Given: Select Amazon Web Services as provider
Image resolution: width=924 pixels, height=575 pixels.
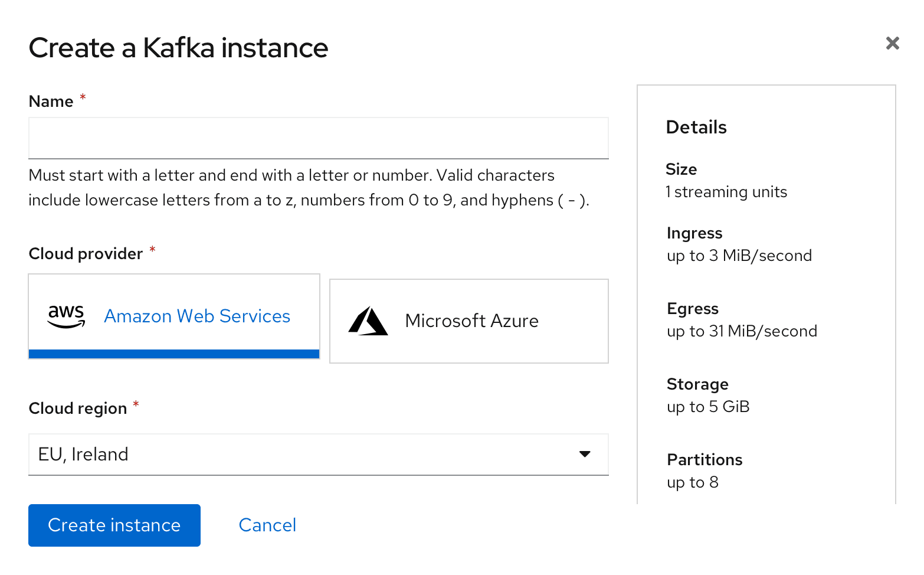Looking at the screenshot, I should [197, 316].
